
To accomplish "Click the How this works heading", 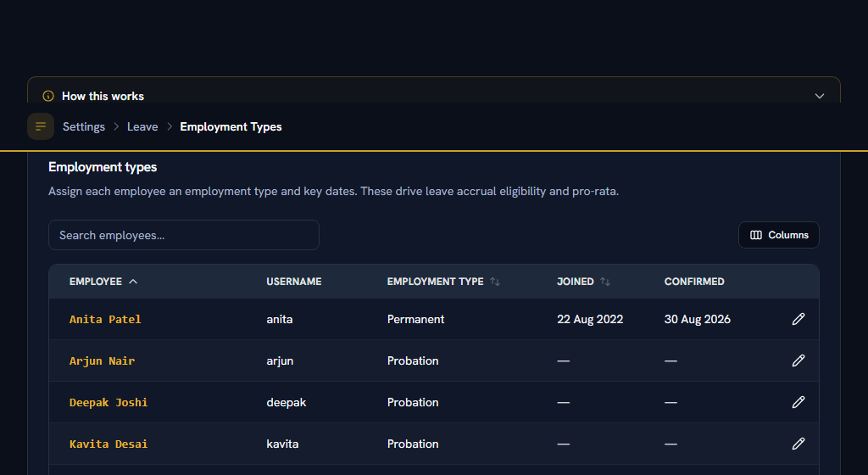I will tap(103, 96).
